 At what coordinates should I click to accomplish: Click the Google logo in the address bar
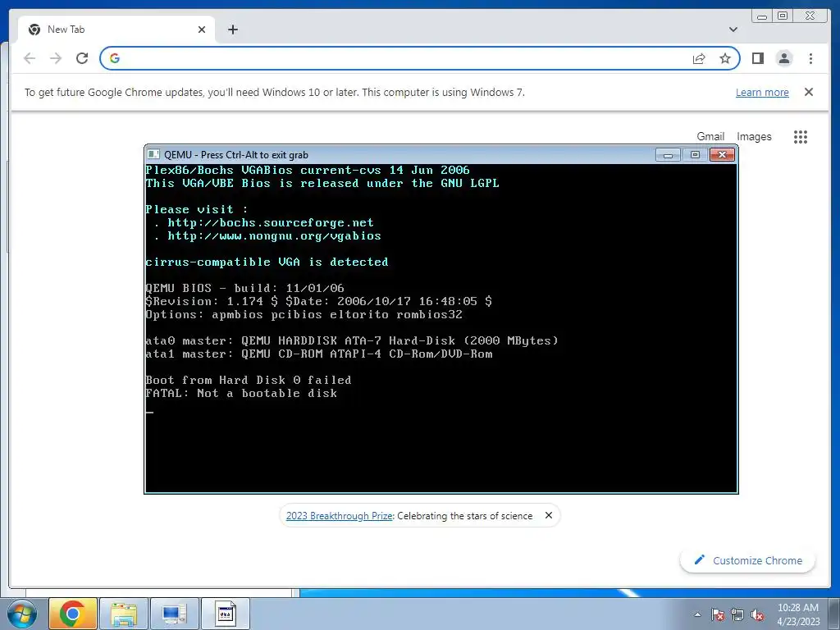(x=115, y=58)
